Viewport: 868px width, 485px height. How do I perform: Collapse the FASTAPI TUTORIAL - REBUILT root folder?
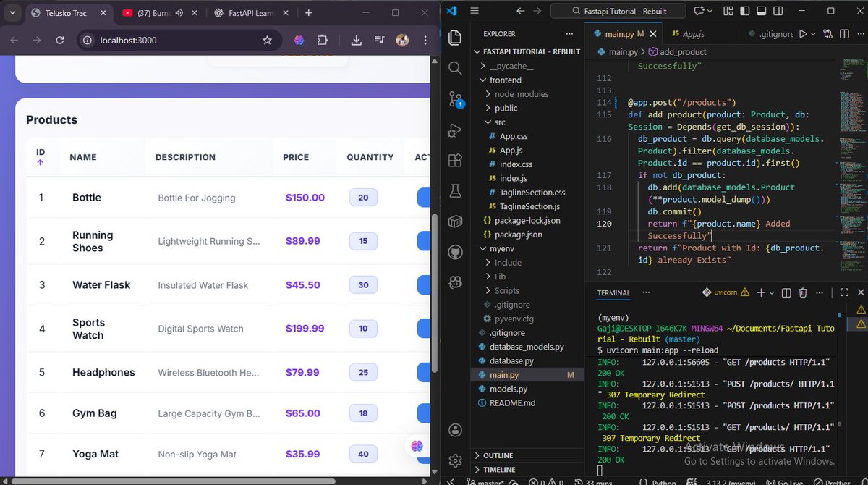point(526,52)
